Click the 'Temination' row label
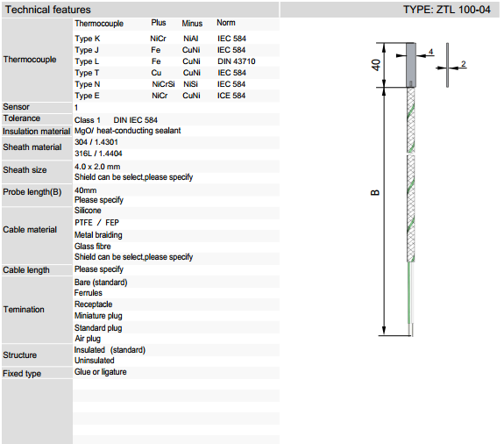Viewport: 504px width, 444px height. (x=24, y=310)
